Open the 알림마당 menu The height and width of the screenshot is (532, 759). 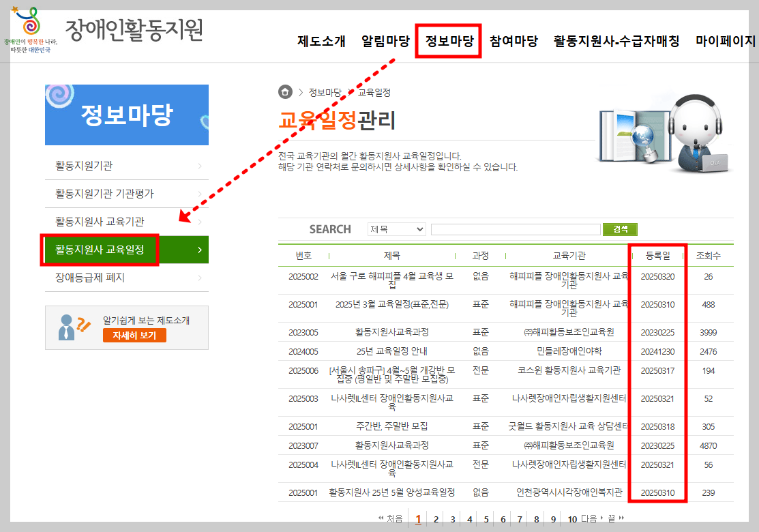click(x=385, y=41)
